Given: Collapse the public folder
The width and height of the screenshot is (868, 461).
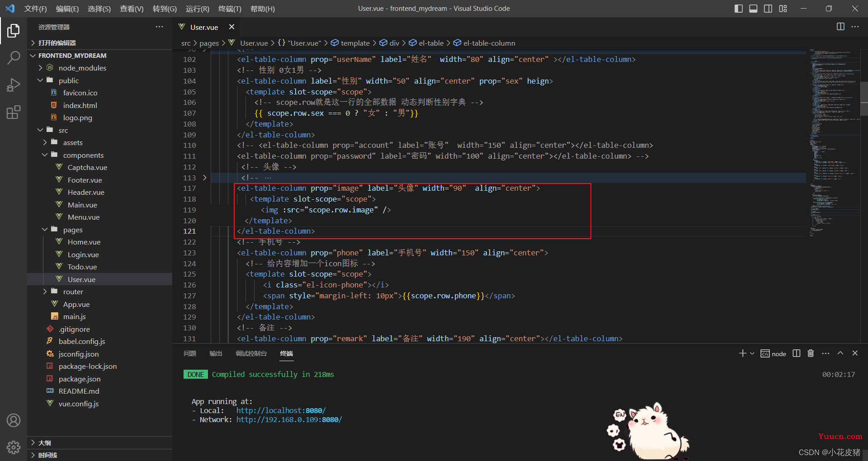Looking at the screenshot, I should 99,80.
